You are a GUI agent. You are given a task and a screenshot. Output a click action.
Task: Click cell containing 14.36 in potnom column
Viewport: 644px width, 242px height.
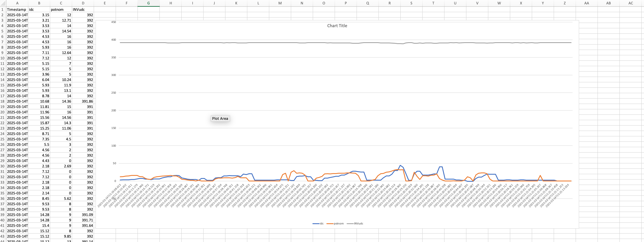pos(61,101)
